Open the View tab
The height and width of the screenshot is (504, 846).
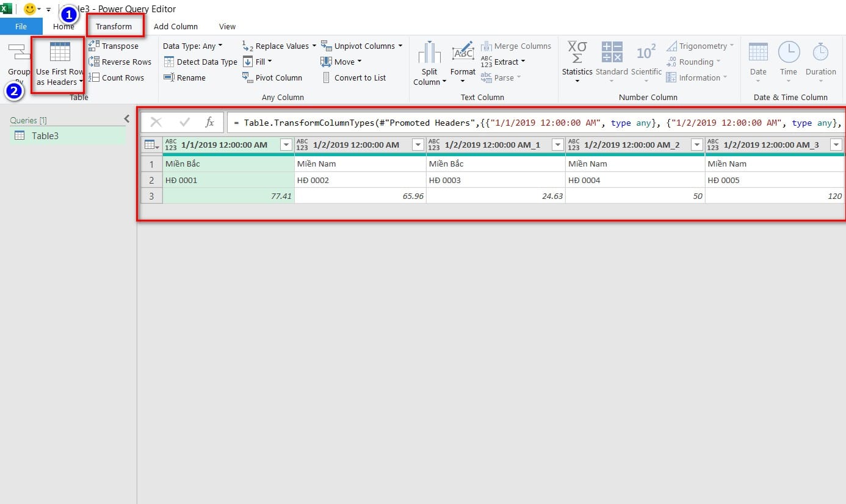click(x=227, y=26)
